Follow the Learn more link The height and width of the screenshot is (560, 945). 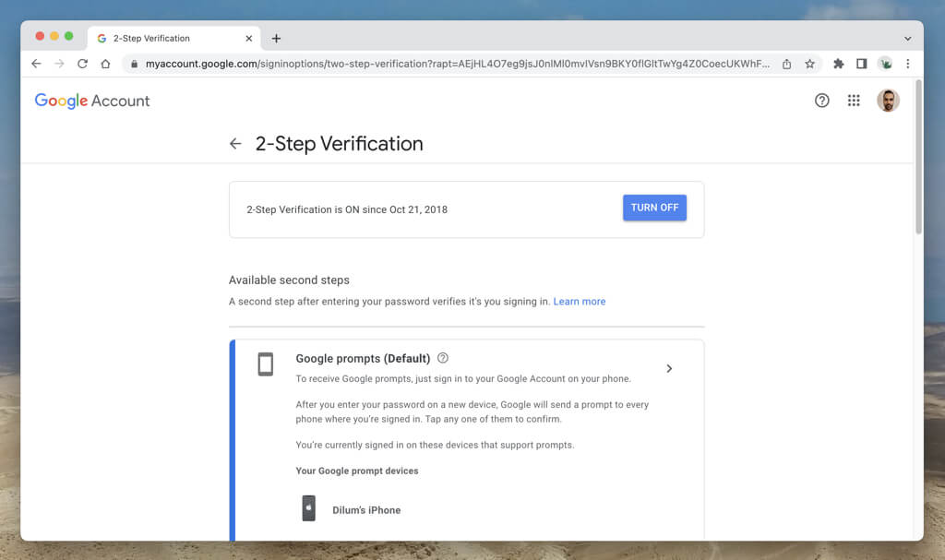click(580, 302)
